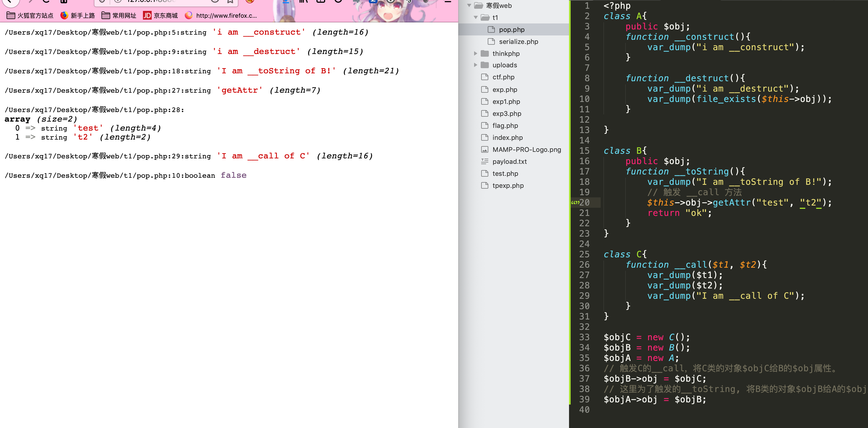Click line number 33 in the gutter

584,337
